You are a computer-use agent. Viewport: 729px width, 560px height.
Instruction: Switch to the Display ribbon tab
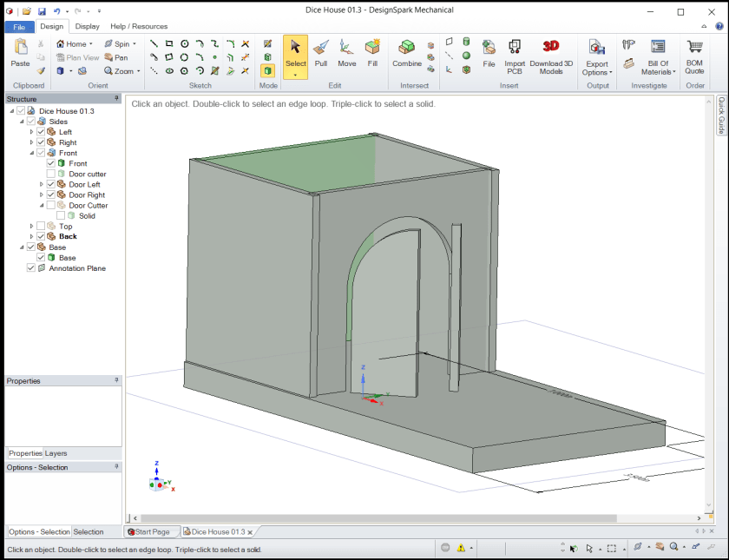coord(87,26)
